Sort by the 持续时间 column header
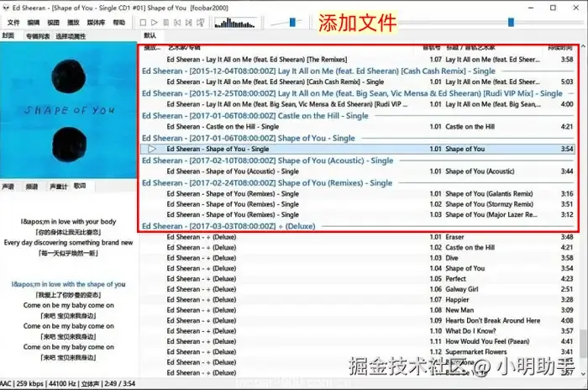The height and width of the screenshot is (390, 588). 560,48
